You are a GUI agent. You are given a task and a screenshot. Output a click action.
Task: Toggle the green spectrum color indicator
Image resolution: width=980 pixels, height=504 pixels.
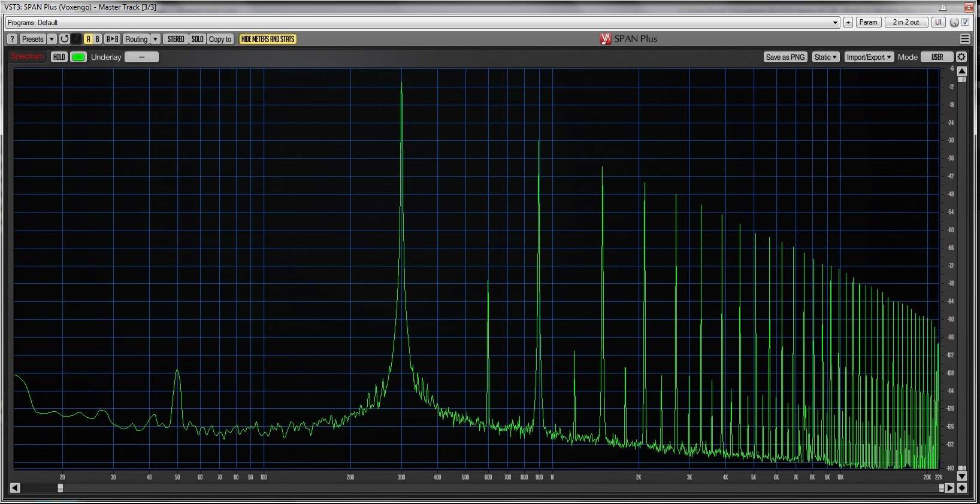coord(78,57)
